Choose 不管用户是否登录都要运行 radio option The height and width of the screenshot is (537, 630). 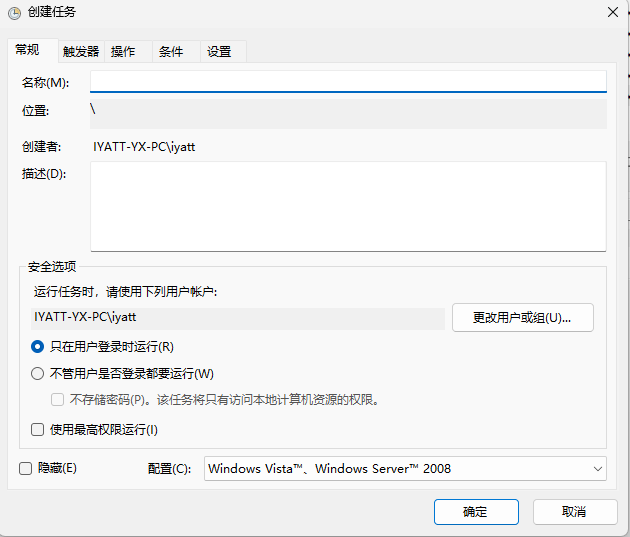(x=38, y=374)
